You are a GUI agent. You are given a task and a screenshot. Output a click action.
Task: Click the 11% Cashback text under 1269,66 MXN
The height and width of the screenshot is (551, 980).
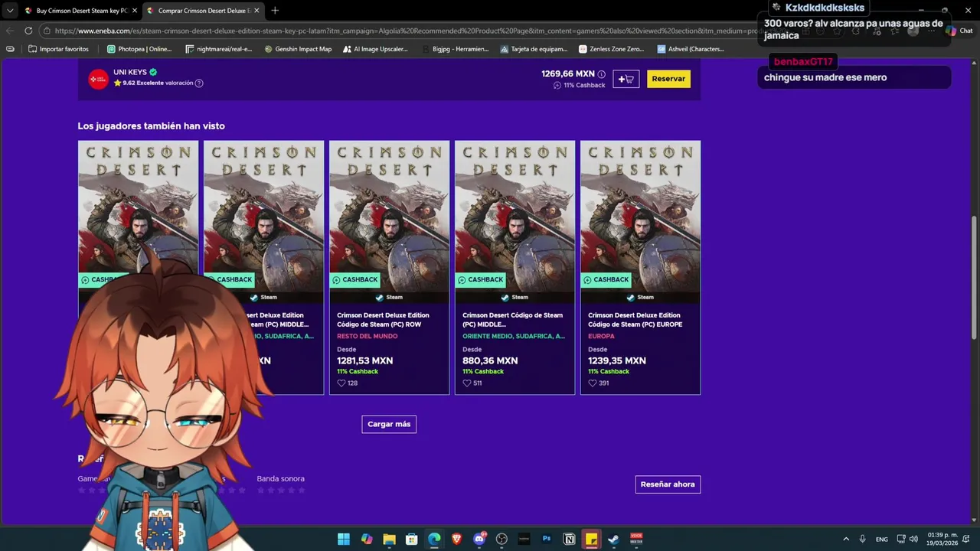[584, 85]
